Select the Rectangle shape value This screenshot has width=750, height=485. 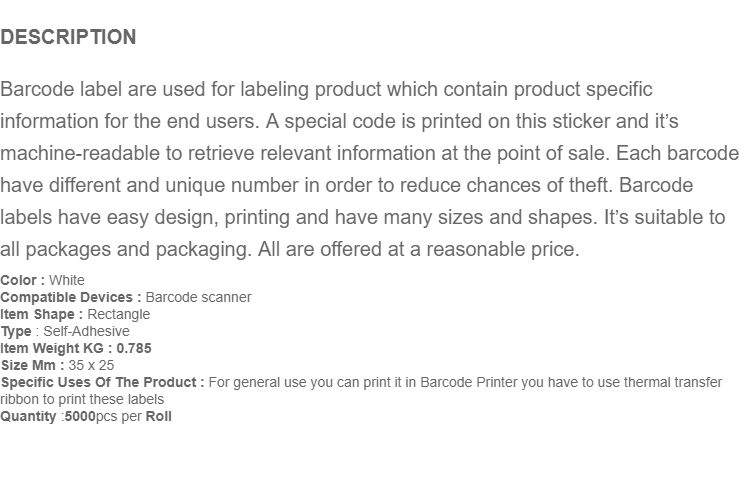119,315
